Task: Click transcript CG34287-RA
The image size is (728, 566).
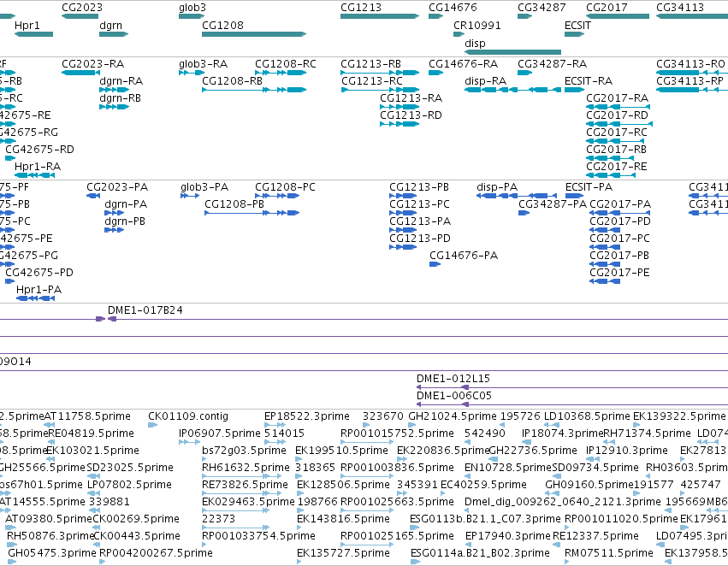Action: 524,73
